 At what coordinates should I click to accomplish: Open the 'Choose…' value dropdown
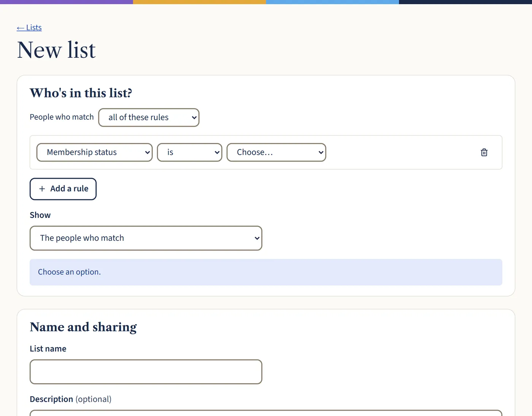(277, 152)
